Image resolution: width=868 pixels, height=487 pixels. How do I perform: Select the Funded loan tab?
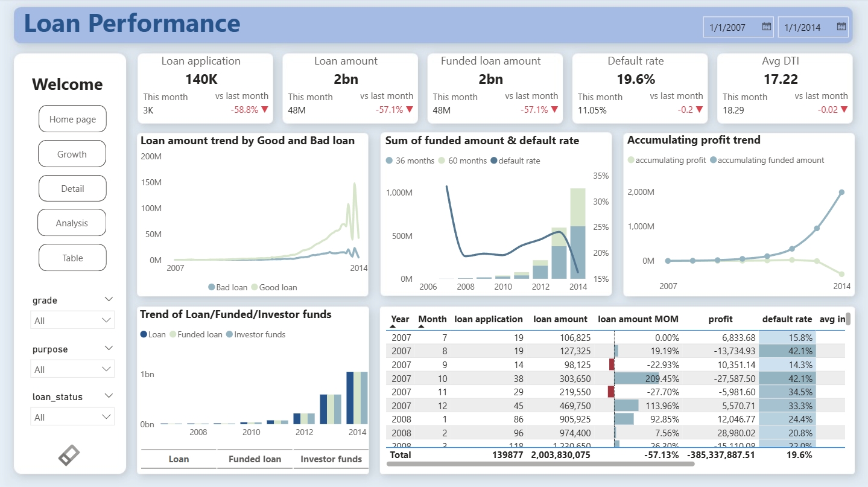255,459
